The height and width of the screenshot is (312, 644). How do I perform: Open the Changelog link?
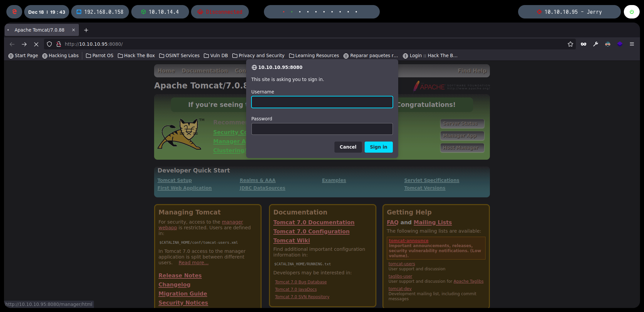(x=175, y=285)
